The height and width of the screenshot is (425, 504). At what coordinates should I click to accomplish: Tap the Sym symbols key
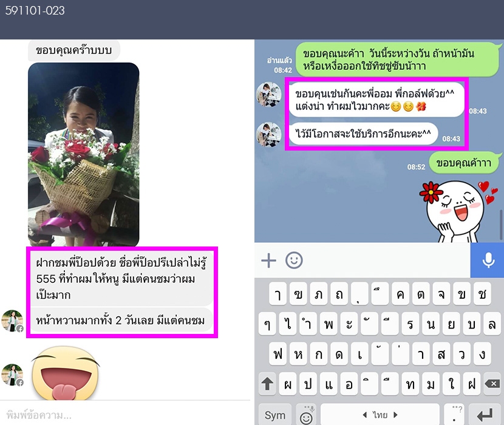click(x=275, y=415)
